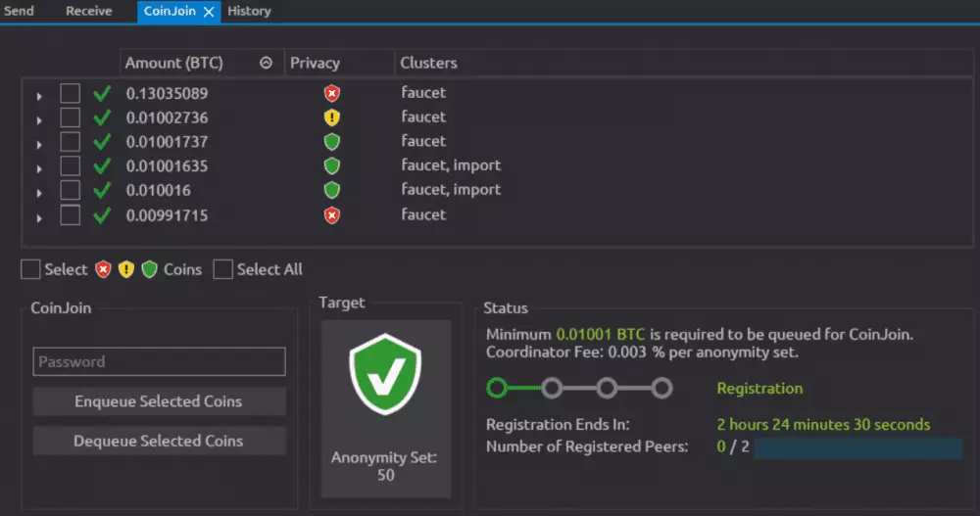Click the second grey phase circle
980x516 pixels.
pos(552,388)
